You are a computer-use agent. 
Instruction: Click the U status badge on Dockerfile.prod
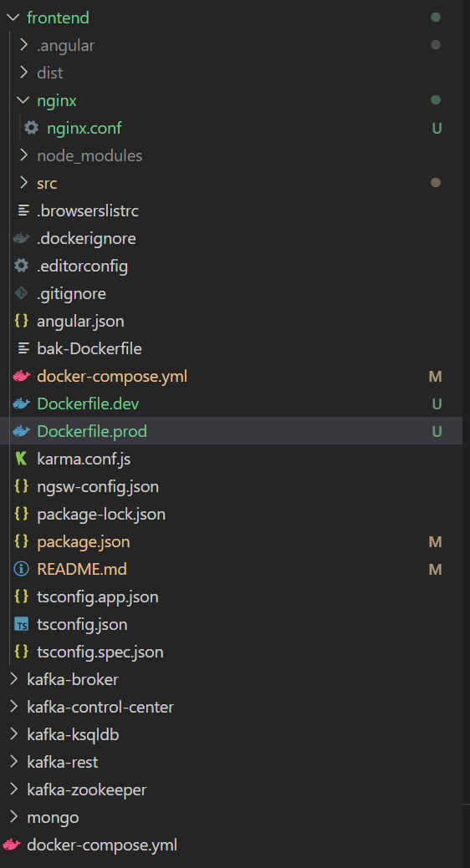437,431
